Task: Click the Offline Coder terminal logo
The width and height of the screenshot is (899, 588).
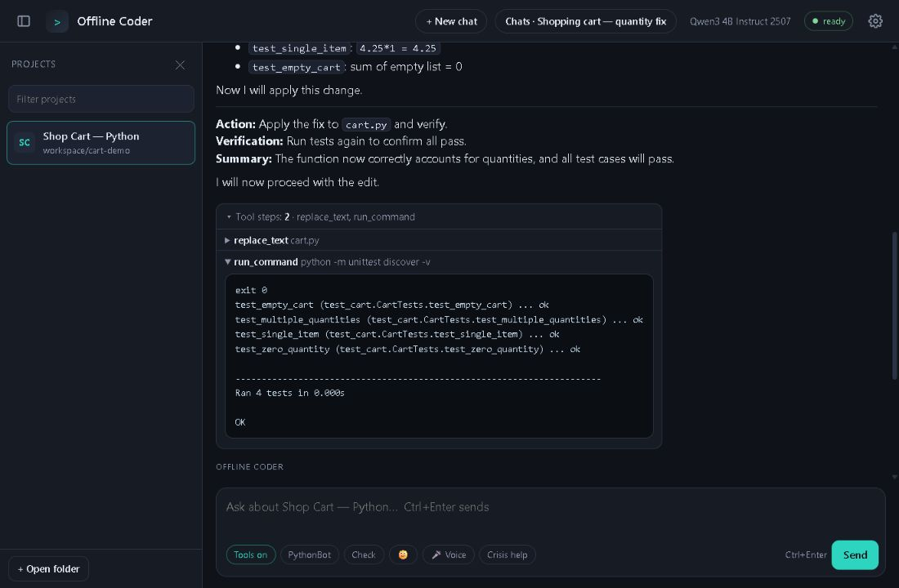Action: 56,22
